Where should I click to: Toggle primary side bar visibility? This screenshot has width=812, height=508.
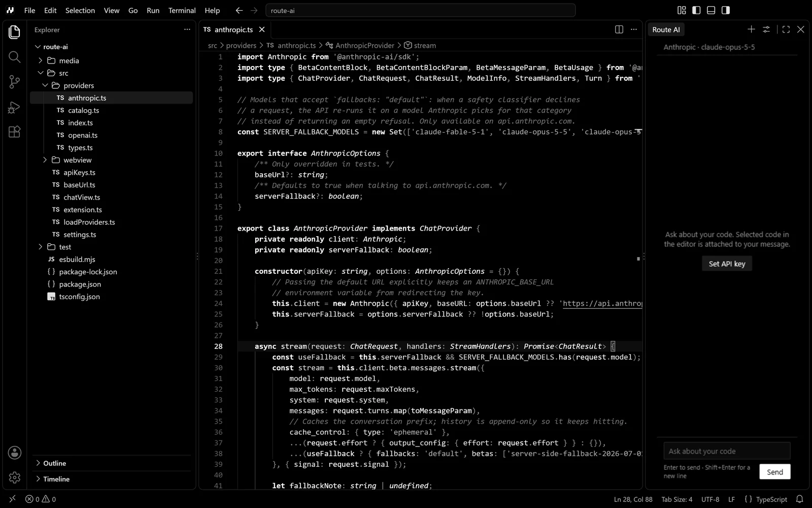[x=696, y=10]
